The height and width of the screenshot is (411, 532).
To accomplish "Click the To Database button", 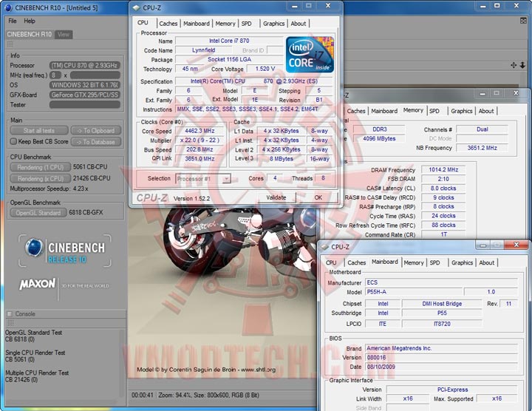I will tap(96, 142).
